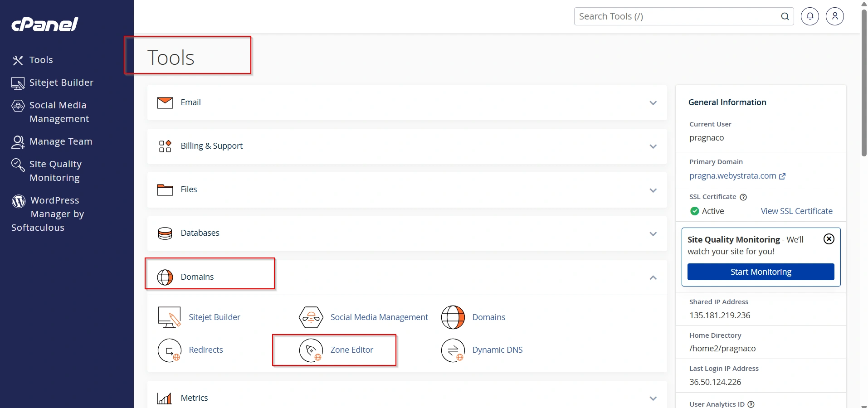Dismiss the Site Quality Monitoring banner
Image resolution: width=868 pixels, height=408 pixels.
coord(829,239)
